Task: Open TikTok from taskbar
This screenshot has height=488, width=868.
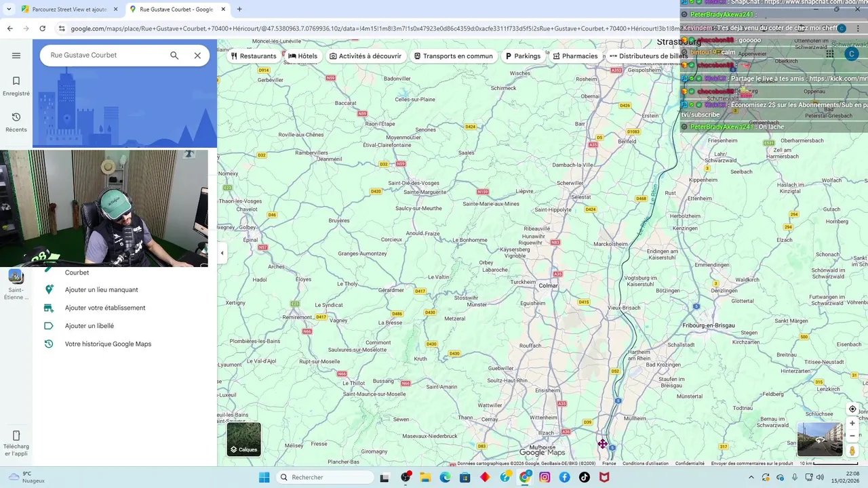Action: [584, 477]
